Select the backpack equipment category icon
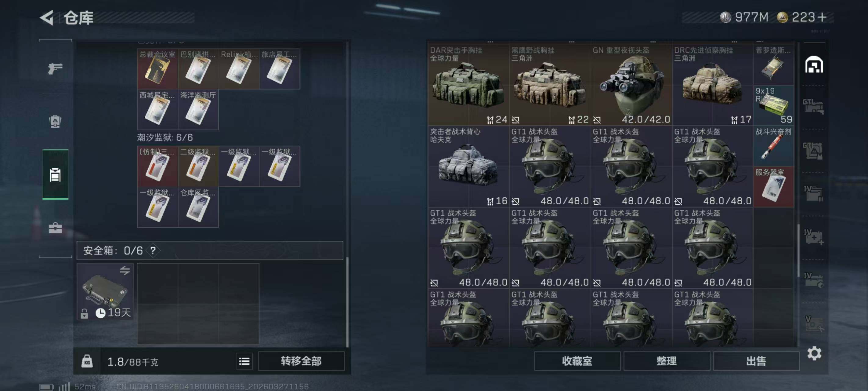Viewport: 868px width, 391px height. click(x=55, y=121)
